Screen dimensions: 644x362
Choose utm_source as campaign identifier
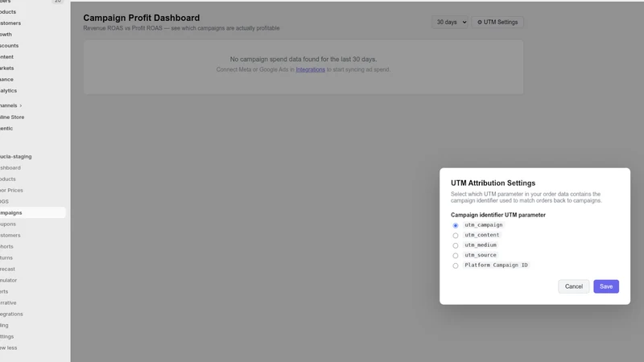pyautogui.click(x=456, y=255)
